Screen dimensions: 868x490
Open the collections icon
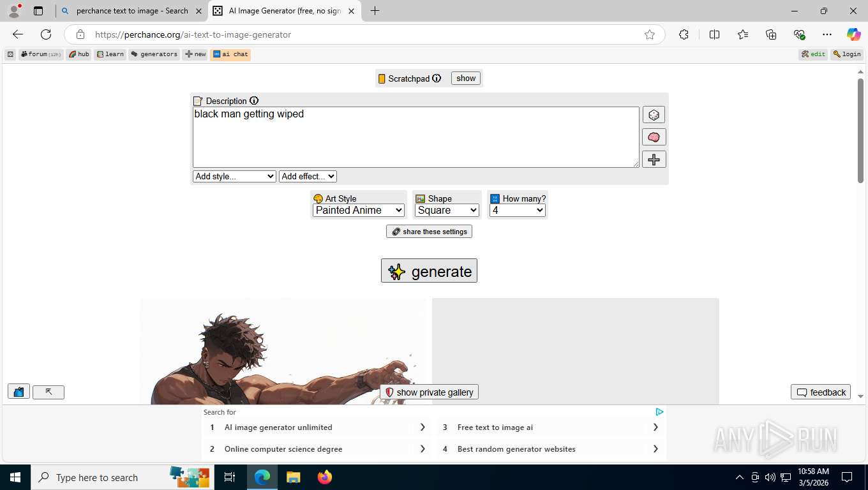tap(771, 34)
